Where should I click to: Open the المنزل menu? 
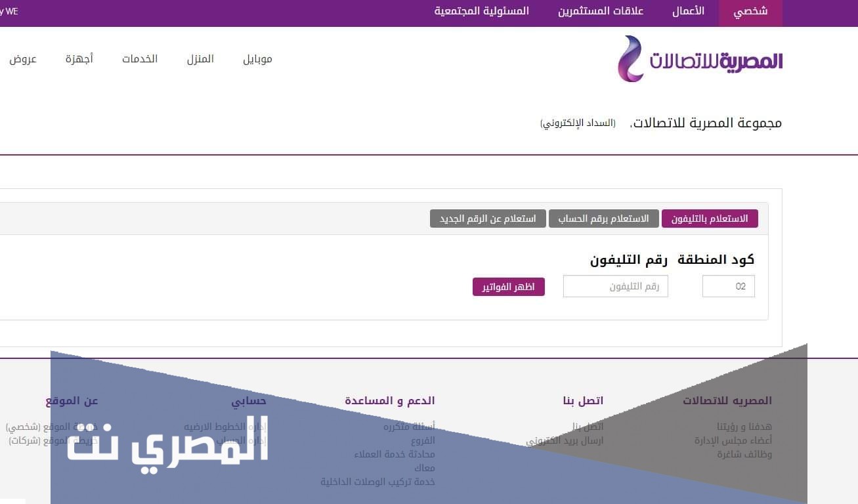pyautogui.click(x=200, y=59)
